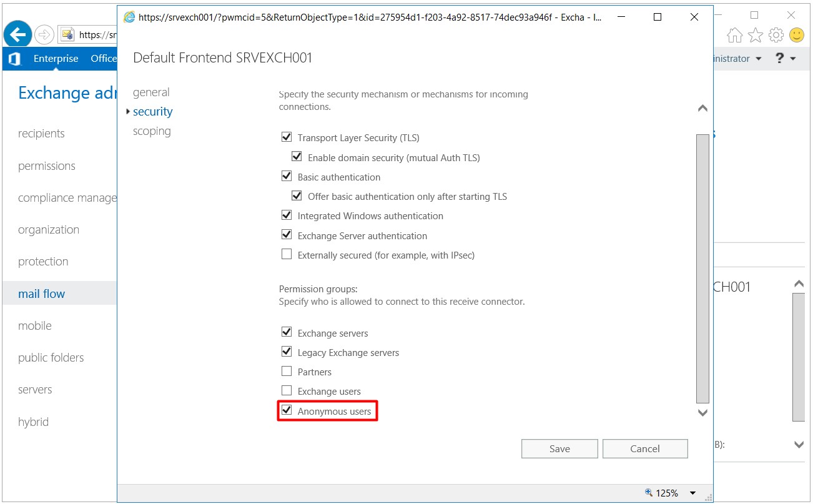Click the background details pane scrollbar
Screen dimensions: 813x504
tap(799, 357)
